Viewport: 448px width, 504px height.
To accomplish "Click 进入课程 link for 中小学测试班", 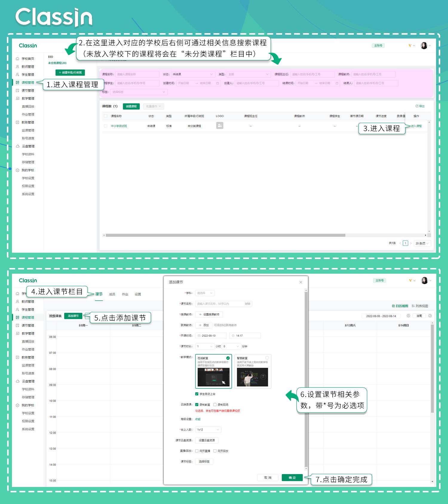I will pos(416,126).
